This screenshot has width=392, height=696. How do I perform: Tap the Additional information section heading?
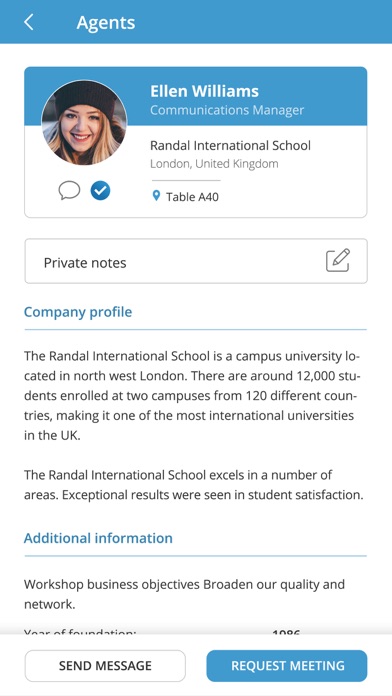98,538
